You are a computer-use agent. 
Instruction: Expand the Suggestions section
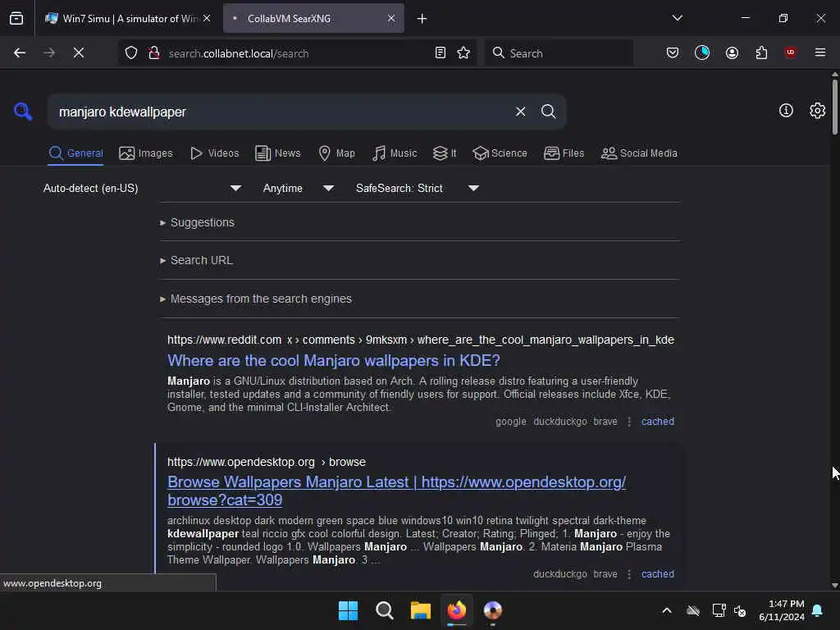[x=197, y=222]
